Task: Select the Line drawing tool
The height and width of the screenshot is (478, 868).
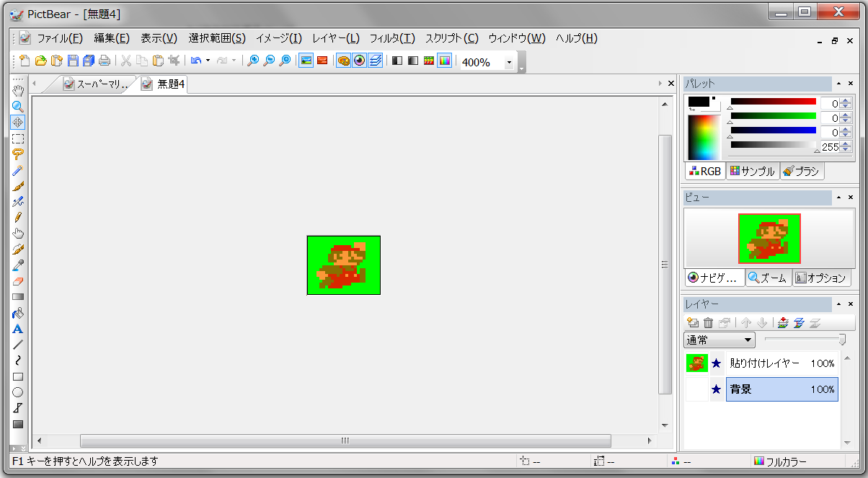Action: pyautogui.click(x=18, y=345)
